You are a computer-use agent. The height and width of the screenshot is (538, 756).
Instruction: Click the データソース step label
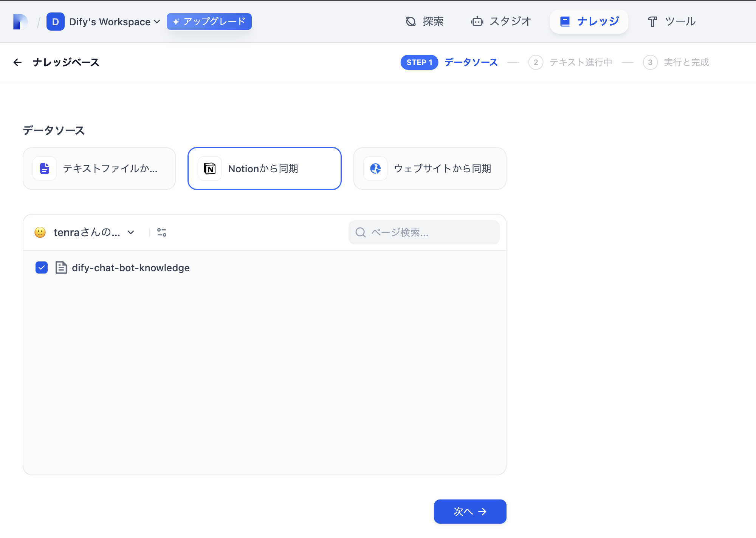pos(471,62)
